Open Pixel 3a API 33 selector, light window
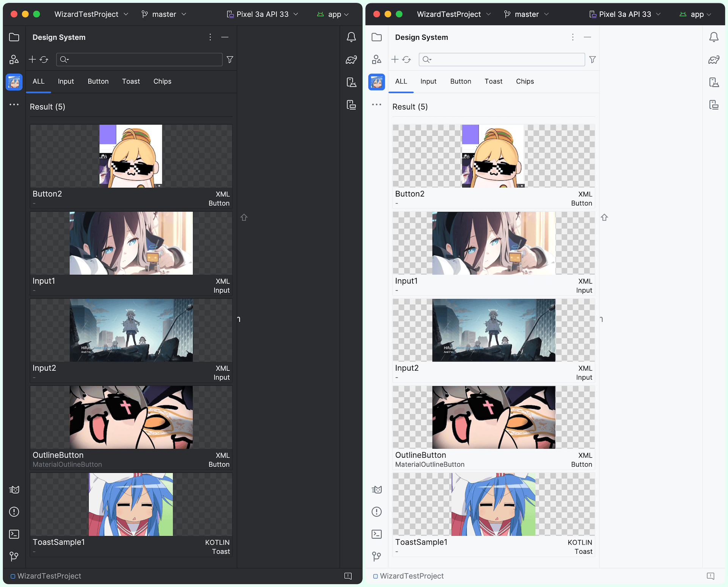This screenshot has height=587, width=728. 625,14
